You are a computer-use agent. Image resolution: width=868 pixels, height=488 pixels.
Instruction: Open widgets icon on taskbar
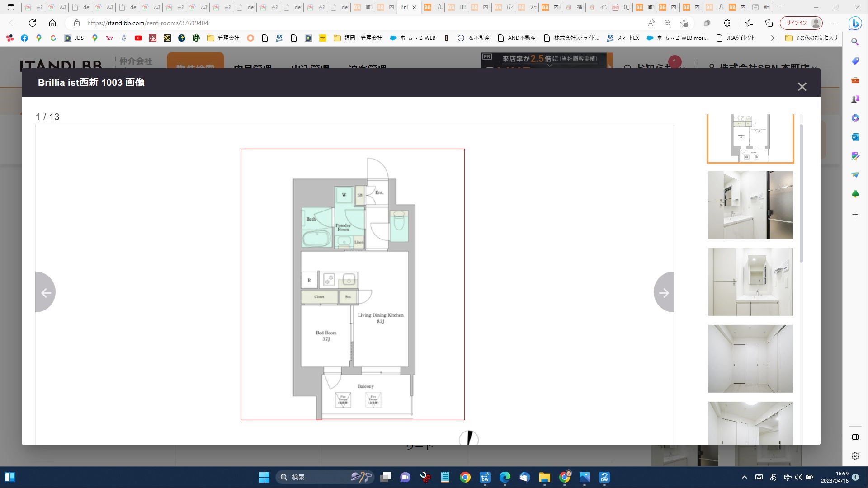(x=10, y=477)
